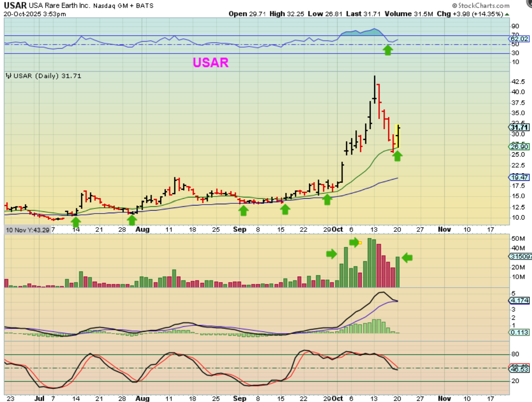The image size is (532, 402).
Task: Click the 26.90 moving average price tag
Action: [519, 146]
